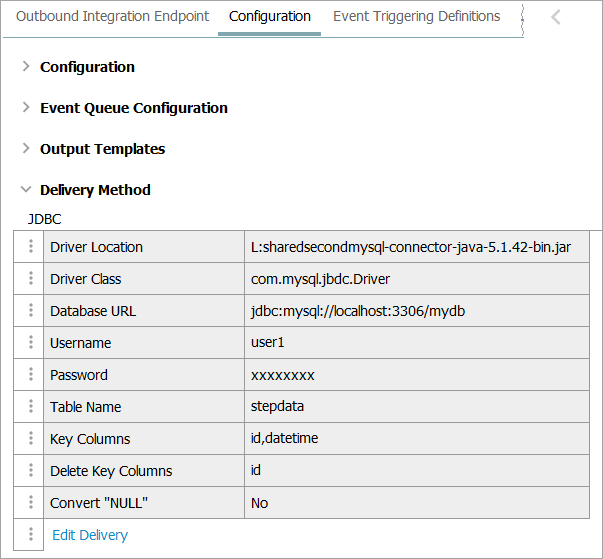Viewport: 603px width, 559px height.
Task: Open row menu icon for Convert "NULL"
Action: coord(30,503)
